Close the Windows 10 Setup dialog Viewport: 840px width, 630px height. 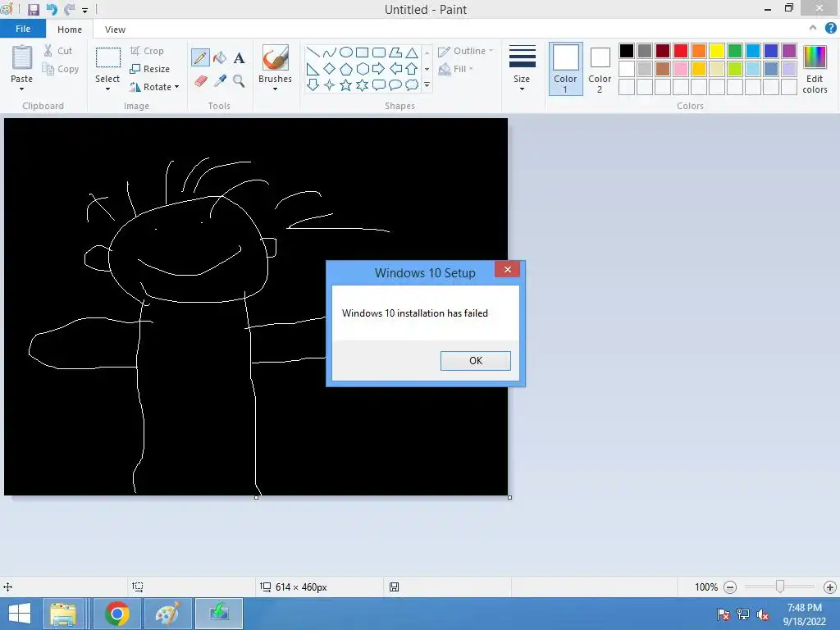(x=507, y=269)
